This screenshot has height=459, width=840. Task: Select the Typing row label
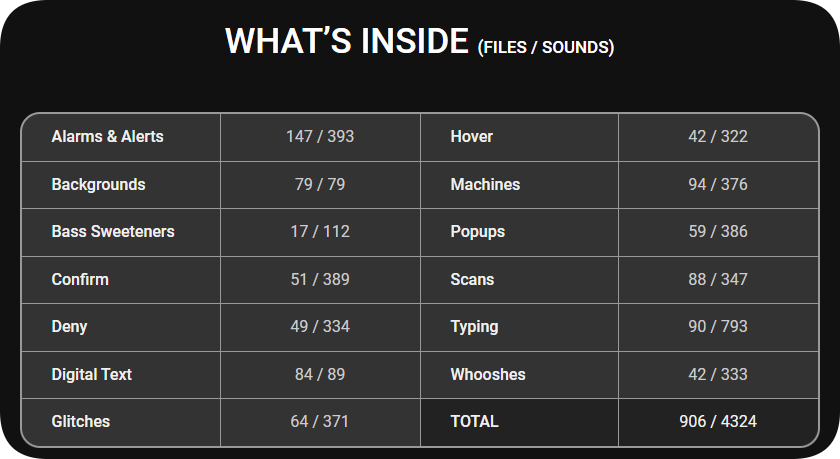pyautogui.click(x=474, y=327)
